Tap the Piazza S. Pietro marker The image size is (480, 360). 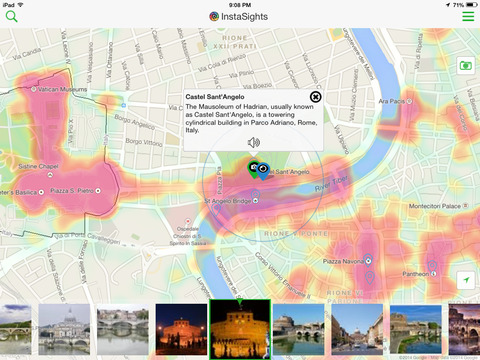[98, 191]
